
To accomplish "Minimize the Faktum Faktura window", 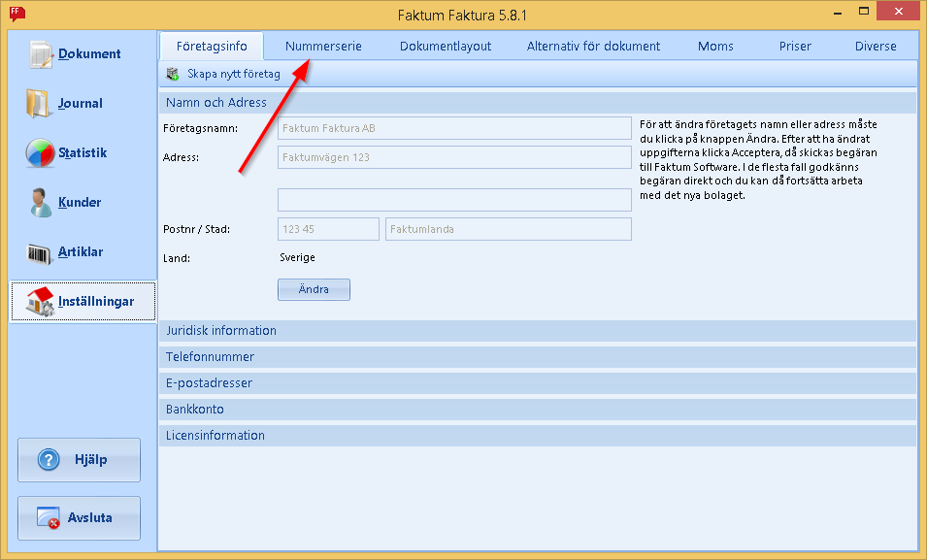I will tap(837, 13).
